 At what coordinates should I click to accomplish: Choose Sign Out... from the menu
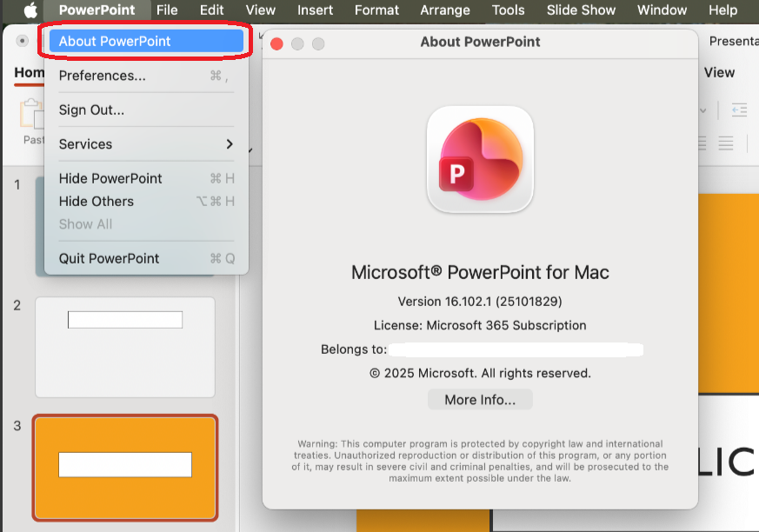tap(146, 110)
